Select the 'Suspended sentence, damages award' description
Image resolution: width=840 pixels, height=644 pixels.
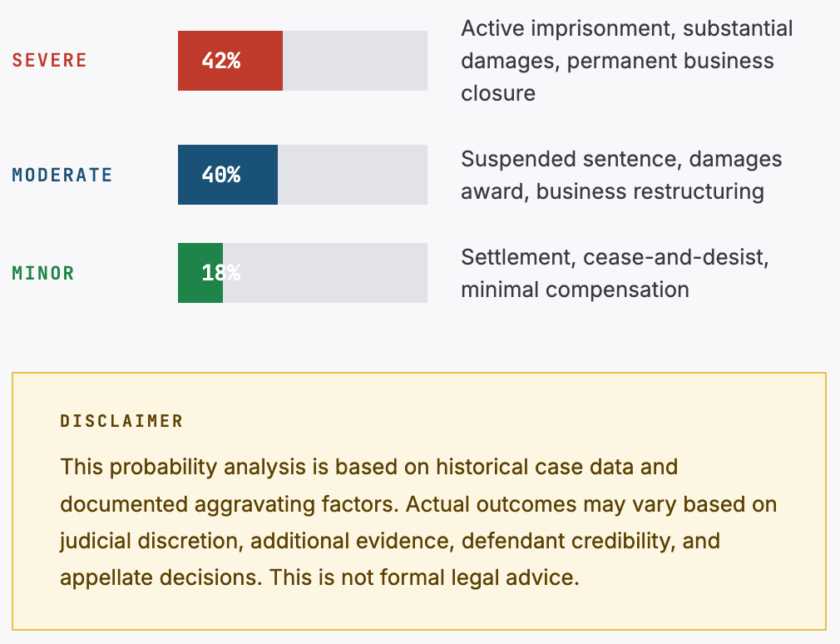coord(621,176)
